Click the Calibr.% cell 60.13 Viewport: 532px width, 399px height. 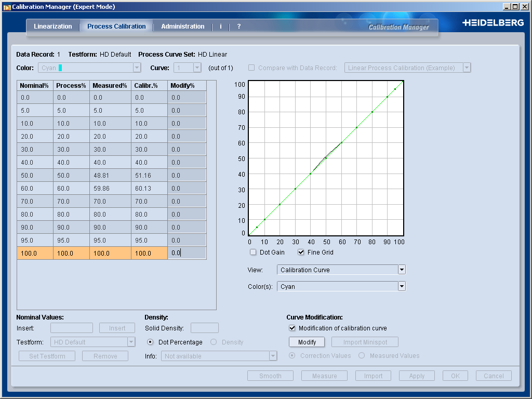click(149, 188)
